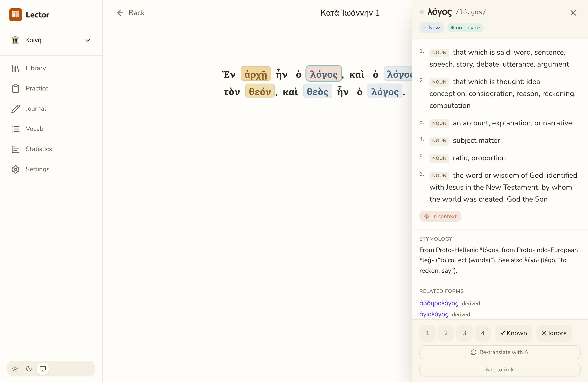Click the word Ἐν at verse start

pyautogui.click(x=229, y=74)
